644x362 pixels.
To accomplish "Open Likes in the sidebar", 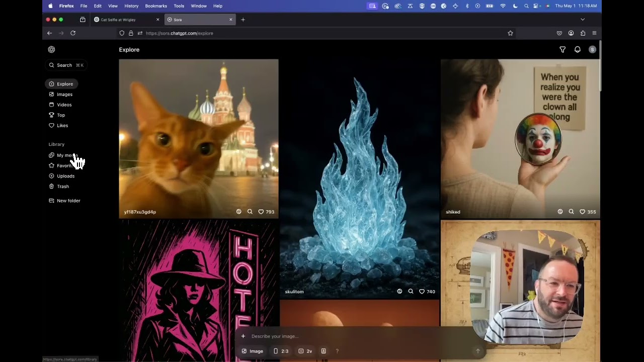I will (x=58, y=125).
